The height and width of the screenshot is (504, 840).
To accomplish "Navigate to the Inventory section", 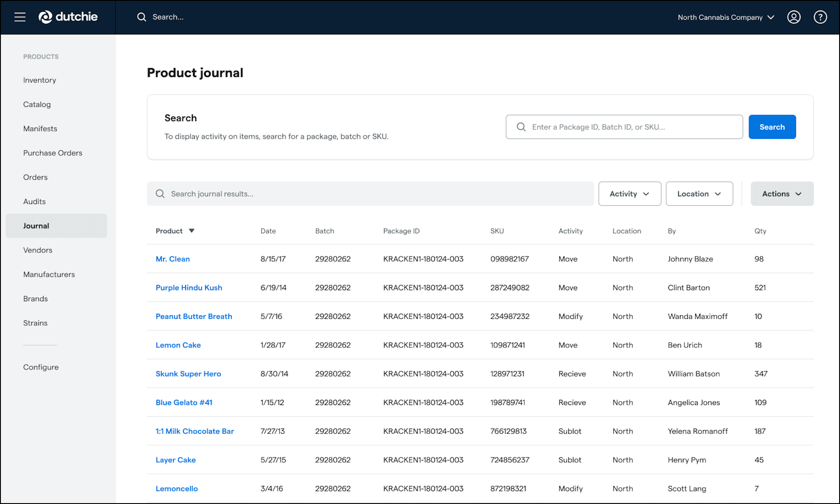I will (40, 80).
